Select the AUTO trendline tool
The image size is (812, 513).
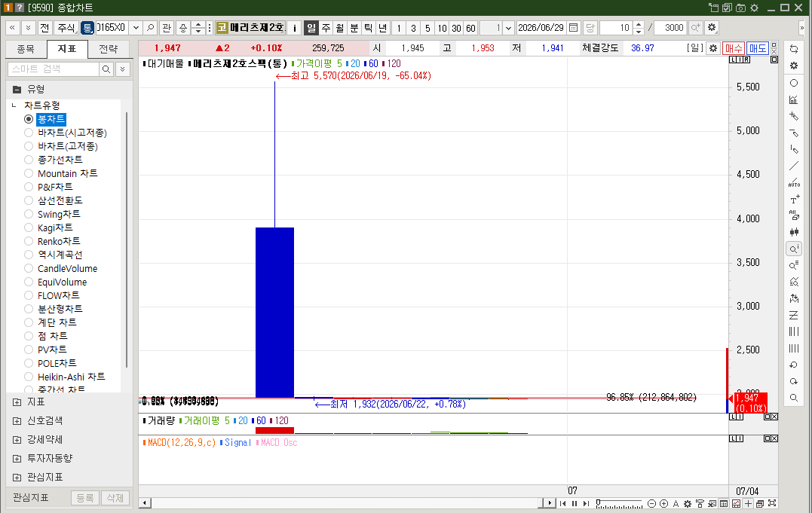click(x=794, y=182)
